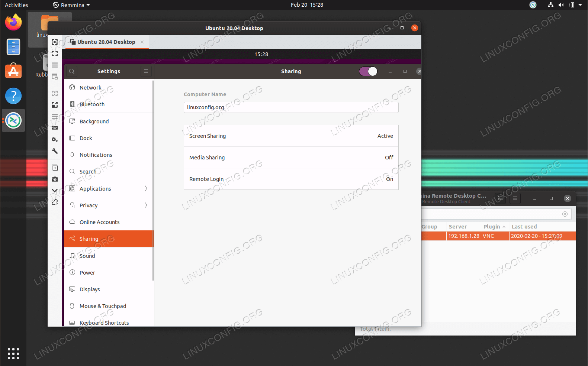The image size is (588, 366).
Task: Click the Remmina tray indicator icon
Action: (x=533, y=5)
